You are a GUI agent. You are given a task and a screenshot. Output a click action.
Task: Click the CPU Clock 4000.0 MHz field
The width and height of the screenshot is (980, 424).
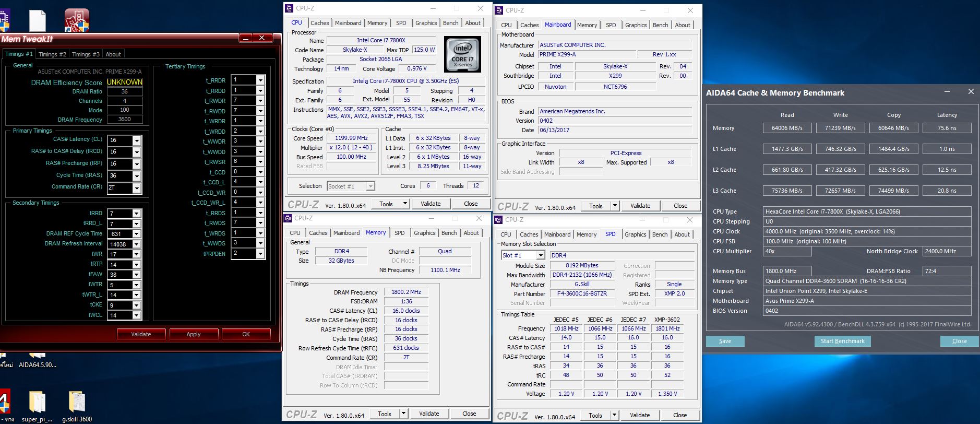click(867, 231)
